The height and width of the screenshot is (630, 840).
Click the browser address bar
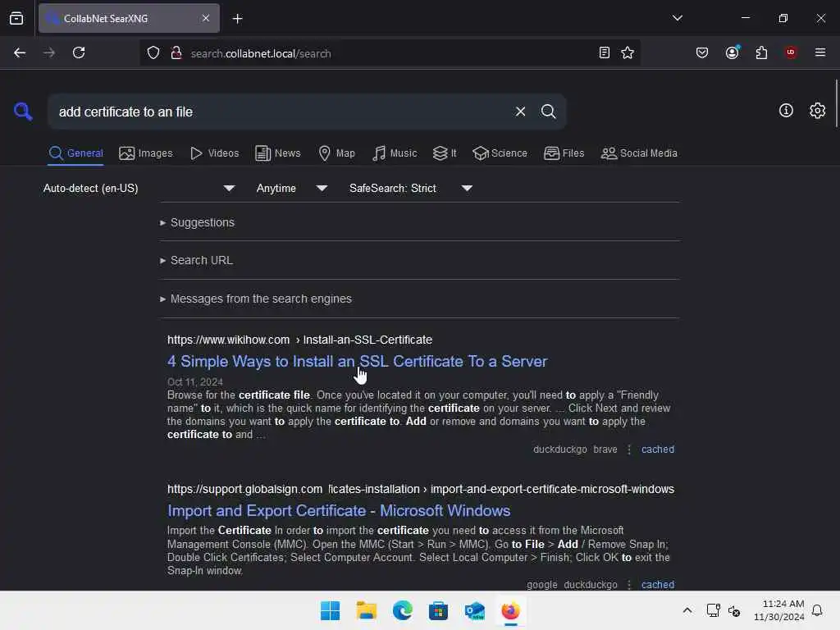pyautogui.click(x=391, y=53)
